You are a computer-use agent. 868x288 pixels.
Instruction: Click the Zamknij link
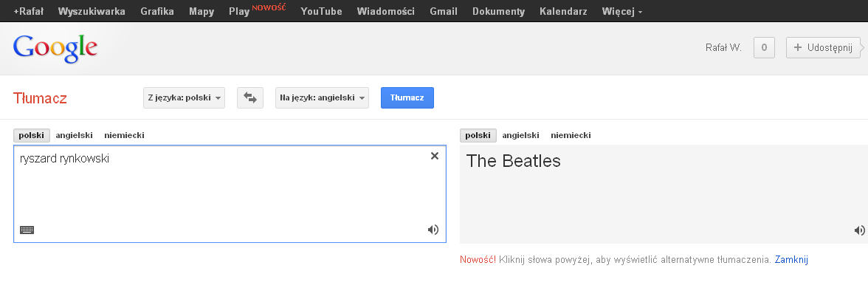coord(791,259)
